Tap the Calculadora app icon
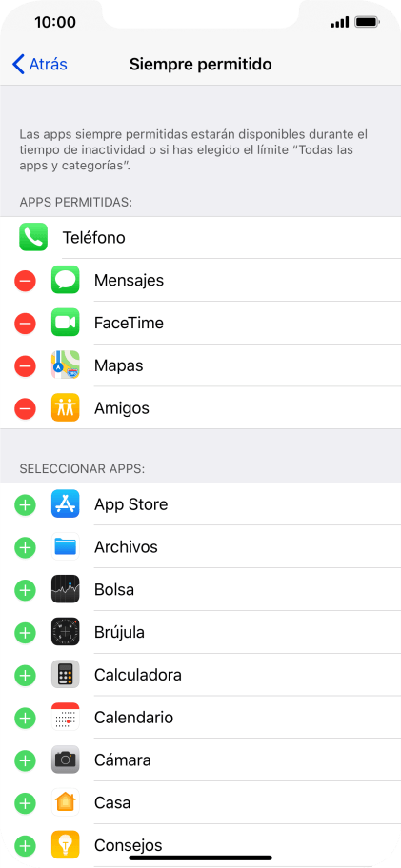The height and width of the screenshot is (868, 401). click(x=66, y=675)
